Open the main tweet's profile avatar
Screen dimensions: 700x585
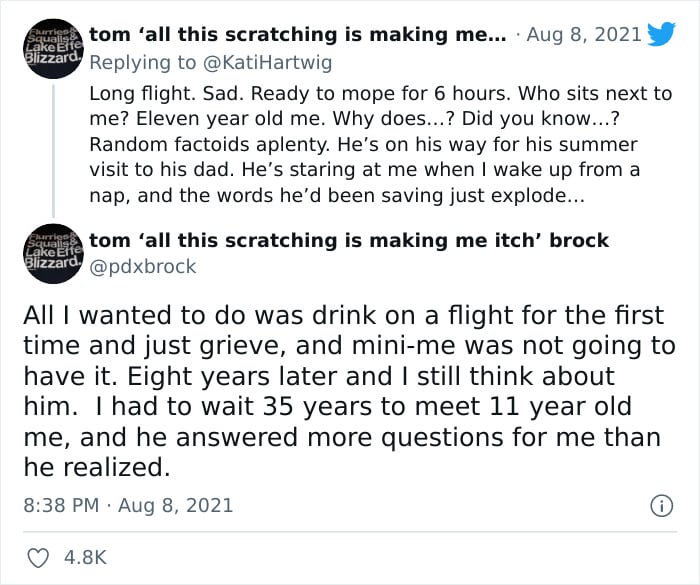tap(54, 254)
